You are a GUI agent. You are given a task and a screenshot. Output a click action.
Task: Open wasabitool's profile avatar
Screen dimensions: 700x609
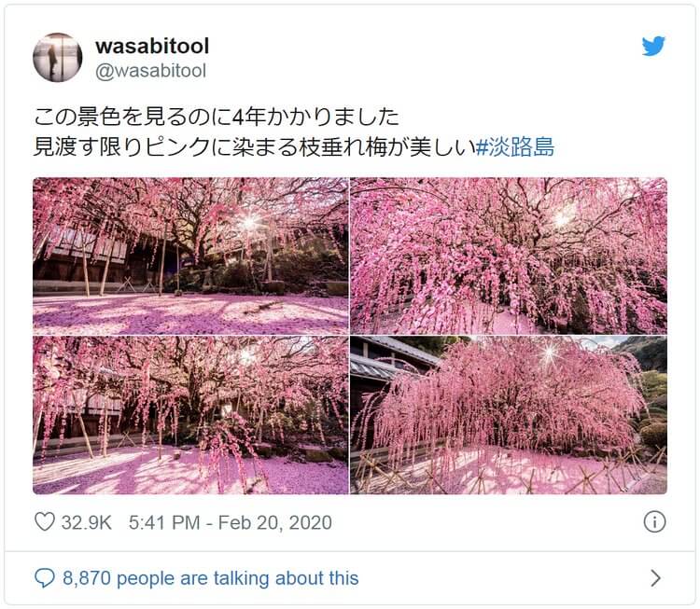tap(58, 58)
